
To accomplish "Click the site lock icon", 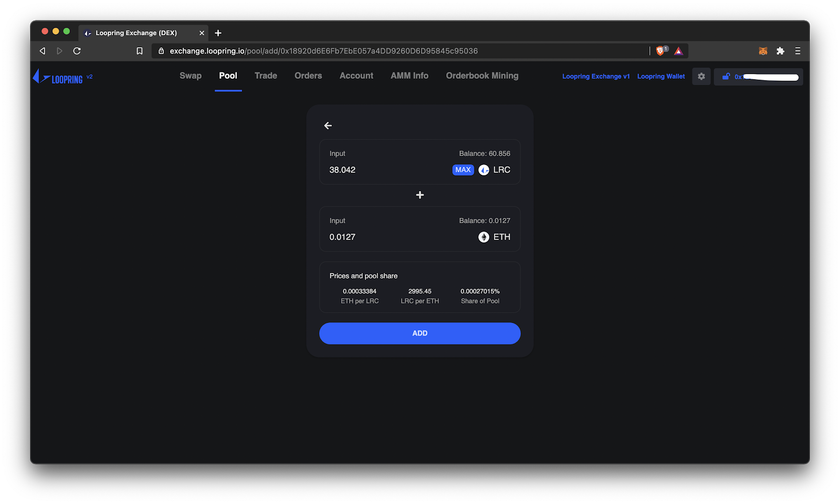I will coord(161,51).
